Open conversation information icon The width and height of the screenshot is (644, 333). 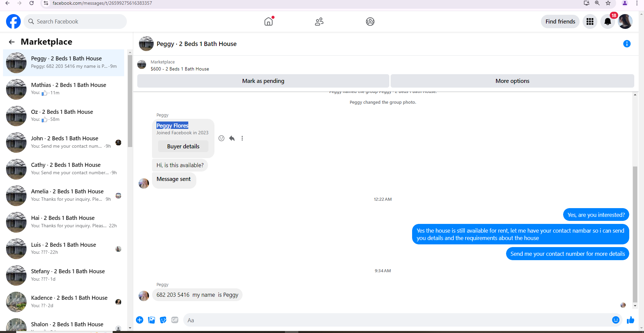[x=627, y=44]
